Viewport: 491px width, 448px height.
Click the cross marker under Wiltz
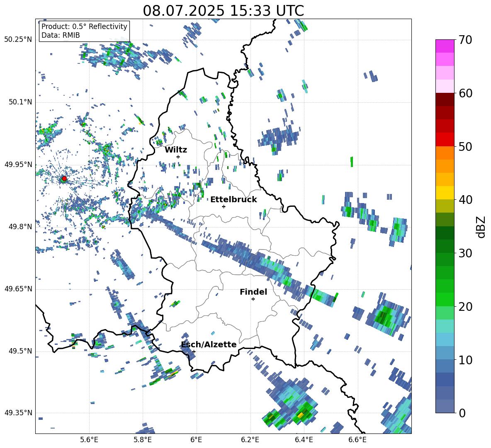(178, 157)
